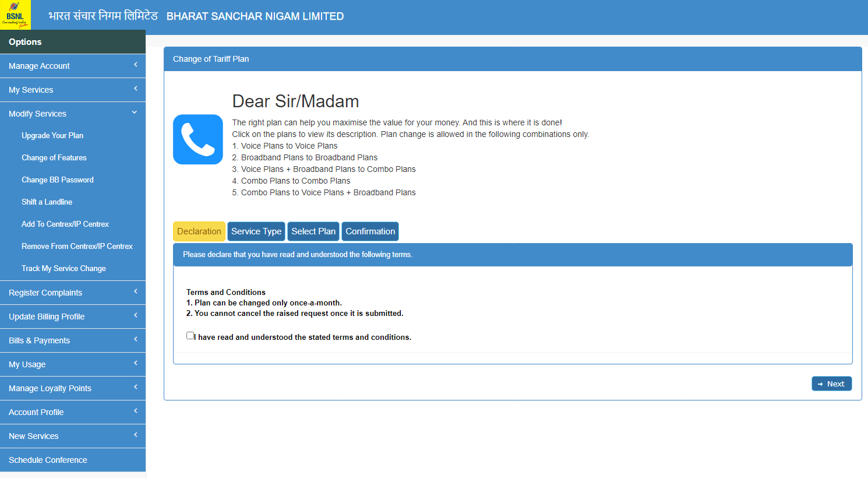Open Change of Features link
The width and height of the screenshot is (868, 478).
pos(54,157)
